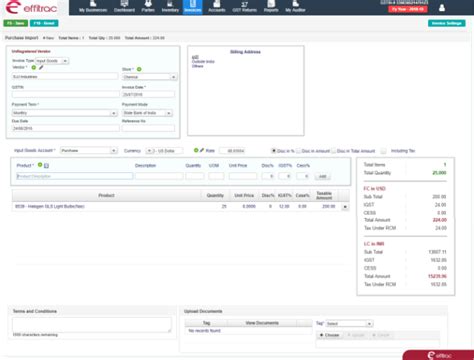Click the green F5 Save button

click(x=16, y=23)
